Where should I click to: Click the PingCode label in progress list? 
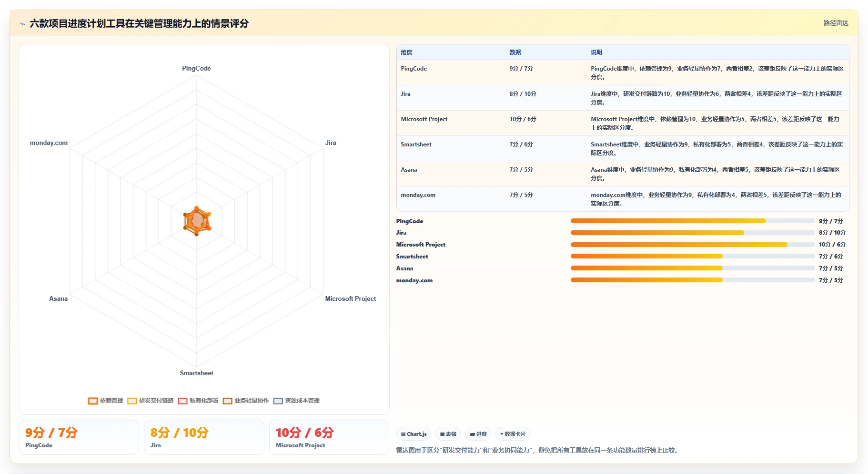click(409, 221)
